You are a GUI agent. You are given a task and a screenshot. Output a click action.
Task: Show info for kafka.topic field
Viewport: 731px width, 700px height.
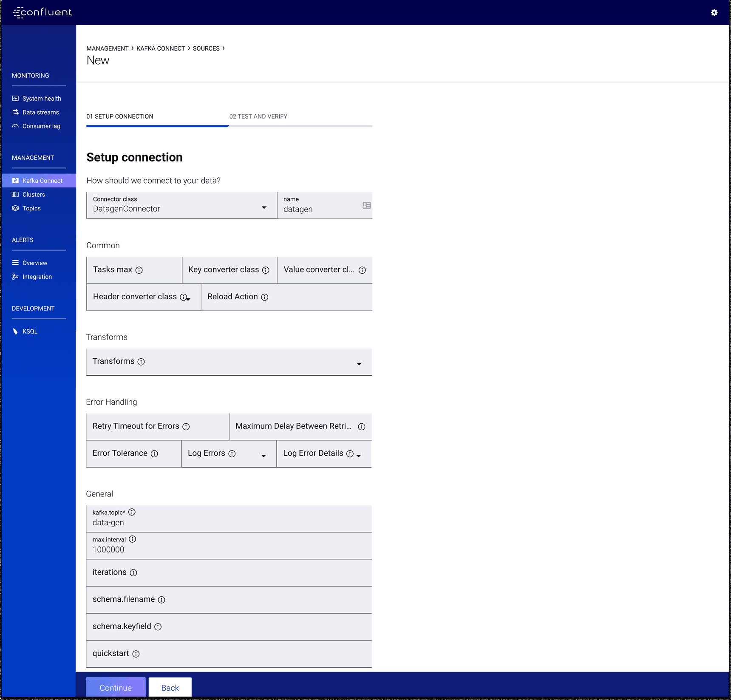[132, 512]
